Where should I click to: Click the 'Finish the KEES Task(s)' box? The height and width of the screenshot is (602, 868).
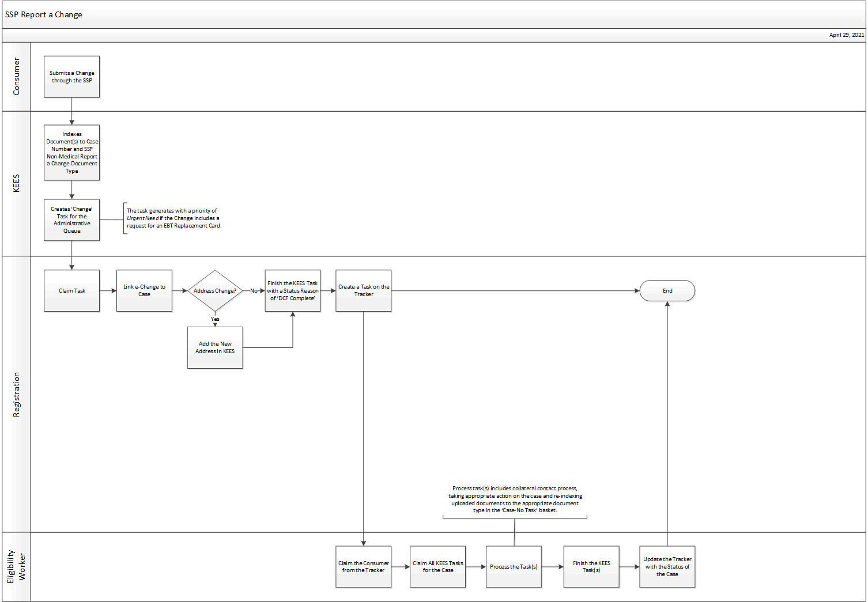coord(591,567)
